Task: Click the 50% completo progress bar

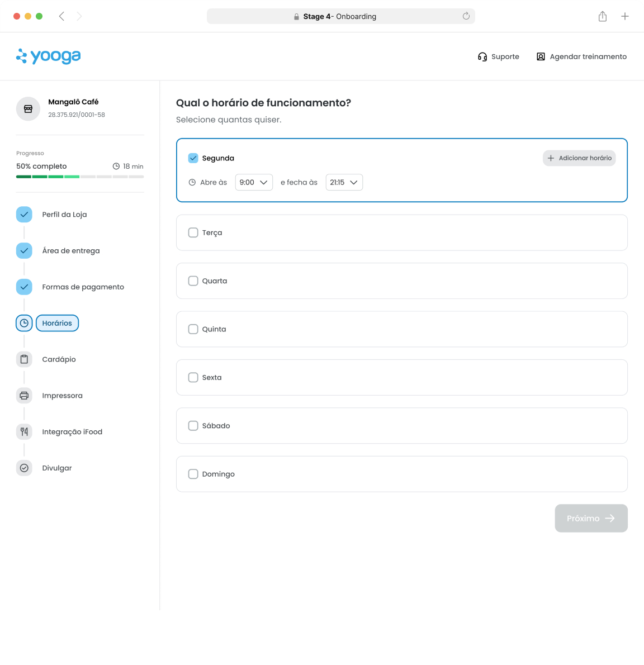Action: pyautogui.click(x=80, y=177)
